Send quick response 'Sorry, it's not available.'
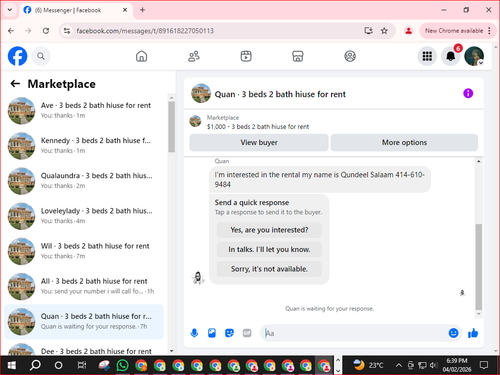Viewport: 500px width, 375px height. 269,269
